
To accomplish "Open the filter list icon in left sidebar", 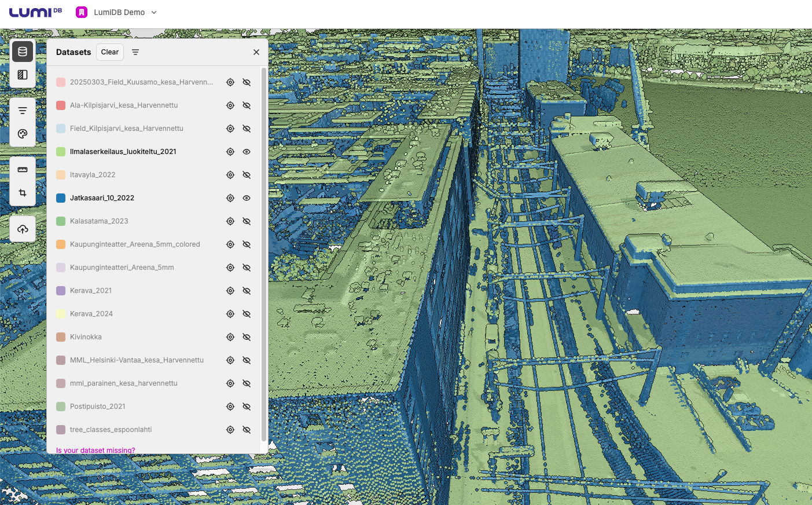I will [x=23, y=111].
